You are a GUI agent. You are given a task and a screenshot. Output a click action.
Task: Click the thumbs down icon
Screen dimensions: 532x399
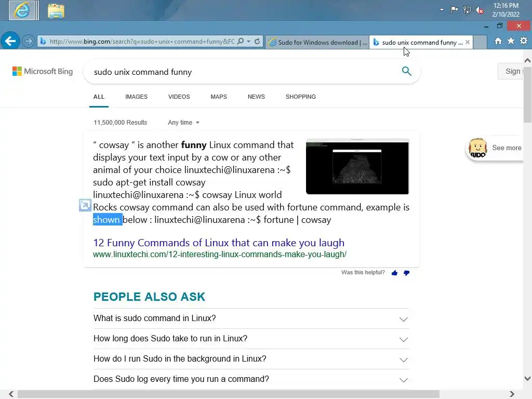(406, 273)
